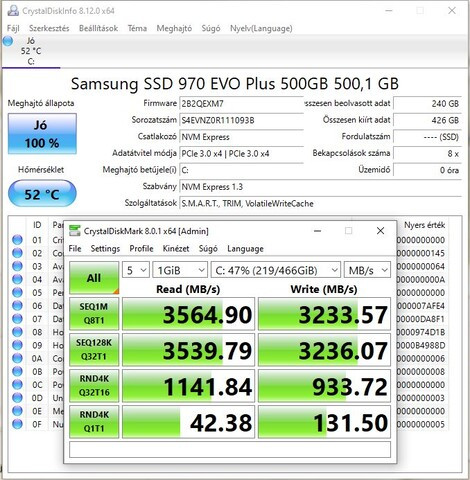Click the status orb of SMART row 08
The width and height of the screenshot is (470, 480).
point(17,332)
